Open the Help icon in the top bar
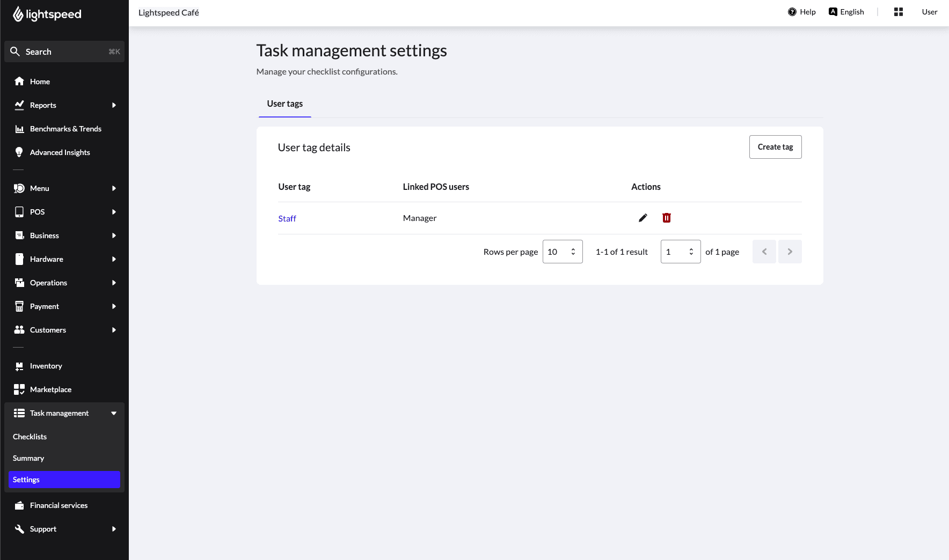The image size is (949, 560). tap(792, 11)
